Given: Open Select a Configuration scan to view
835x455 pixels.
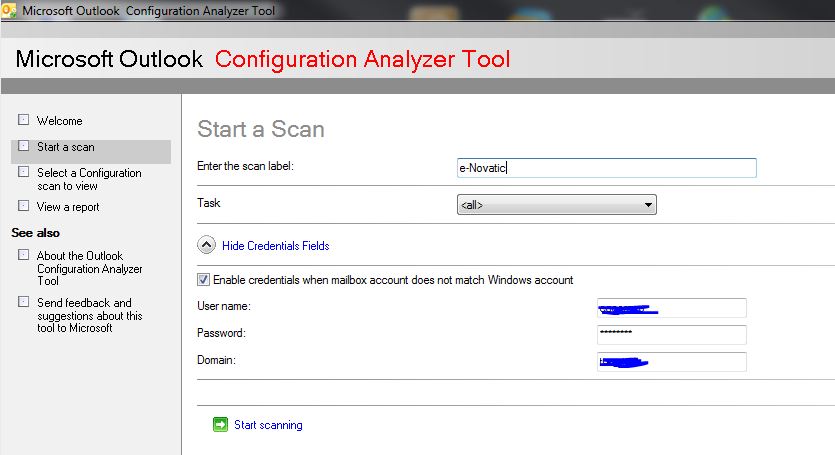Looking at the screenshot, I should pos(89,180).
